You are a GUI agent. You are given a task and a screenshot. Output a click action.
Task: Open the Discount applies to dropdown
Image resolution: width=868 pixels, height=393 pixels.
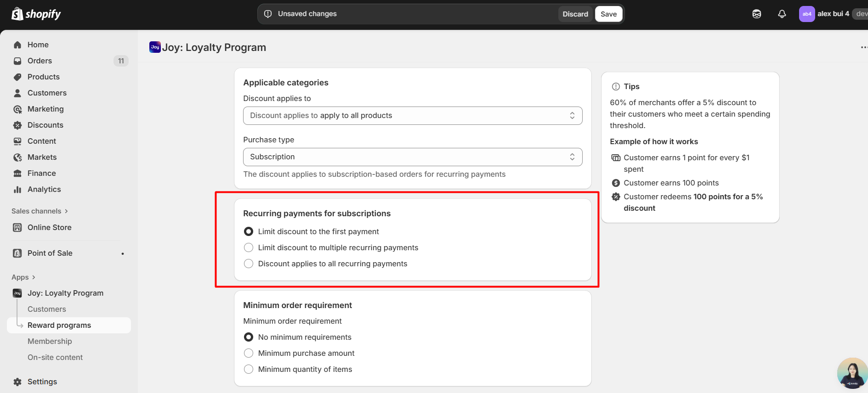(x=412, y=116)
